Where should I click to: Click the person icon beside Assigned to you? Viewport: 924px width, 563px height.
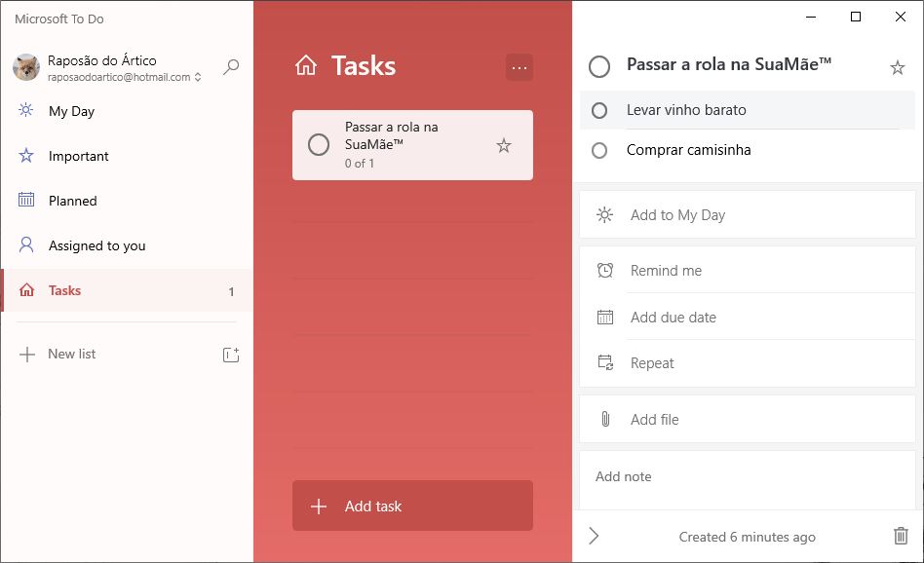(26, 244)
